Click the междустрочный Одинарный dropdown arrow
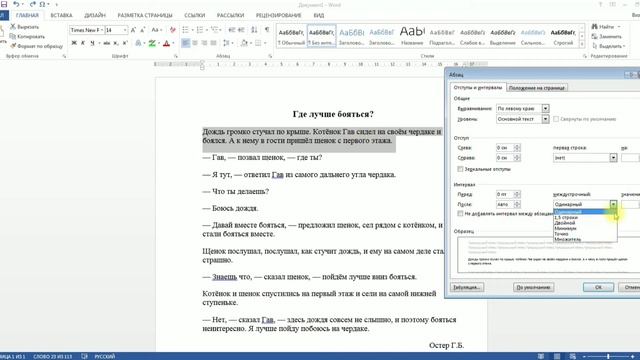 (x=613, y=204)
